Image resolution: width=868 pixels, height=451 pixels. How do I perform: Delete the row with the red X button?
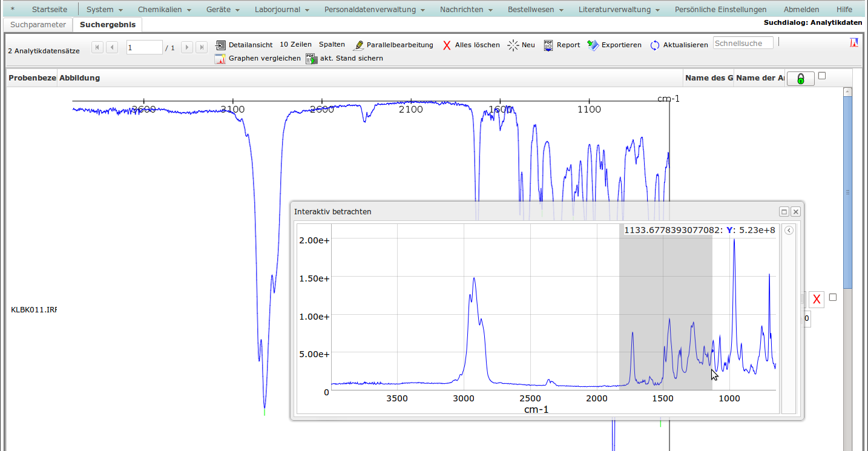(x=817, y=298)
